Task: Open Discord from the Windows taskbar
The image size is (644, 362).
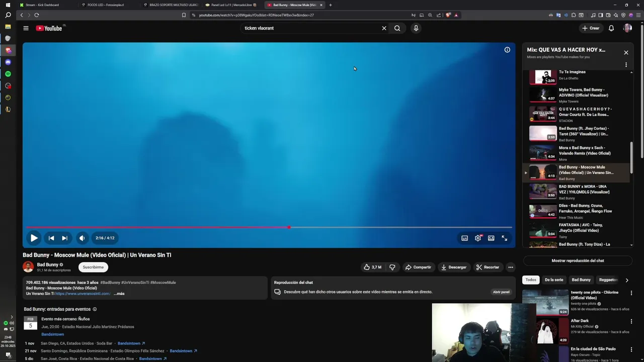Action: pos(8,62)
